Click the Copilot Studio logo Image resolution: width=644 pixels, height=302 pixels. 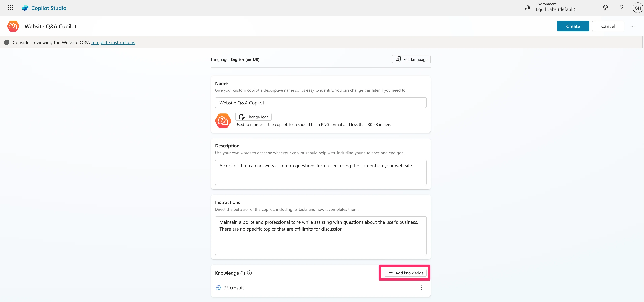click(25, 8)
